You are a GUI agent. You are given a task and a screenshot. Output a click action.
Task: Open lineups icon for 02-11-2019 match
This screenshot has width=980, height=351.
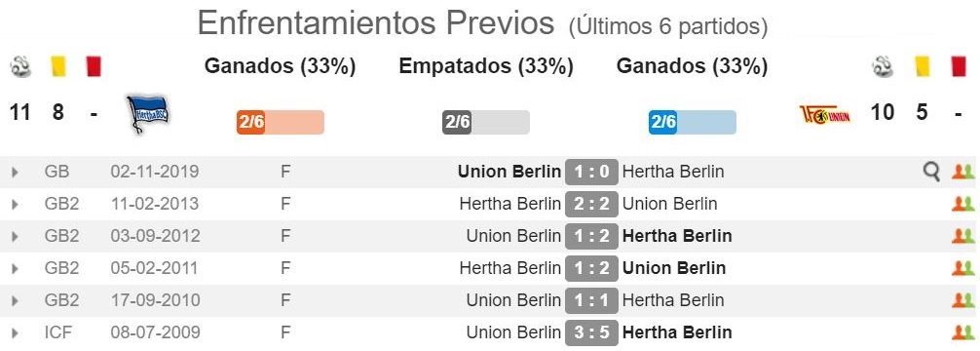click(x=963, y=172)
